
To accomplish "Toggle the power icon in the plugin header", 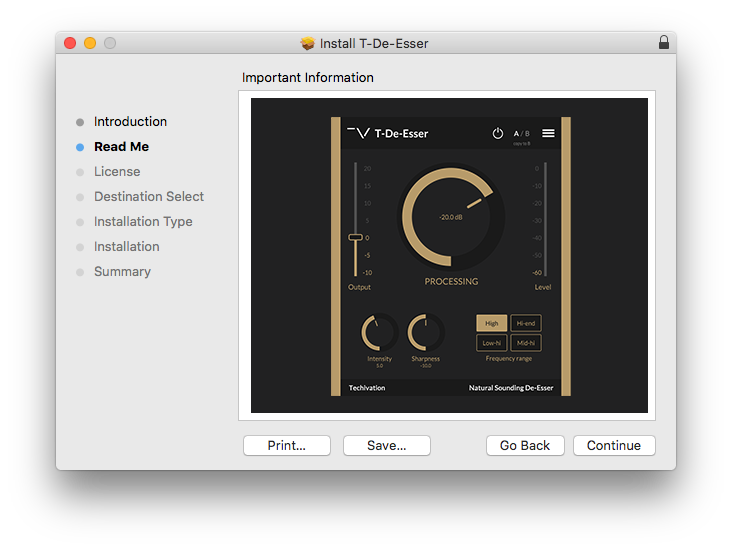I will (x=498, y=133).
